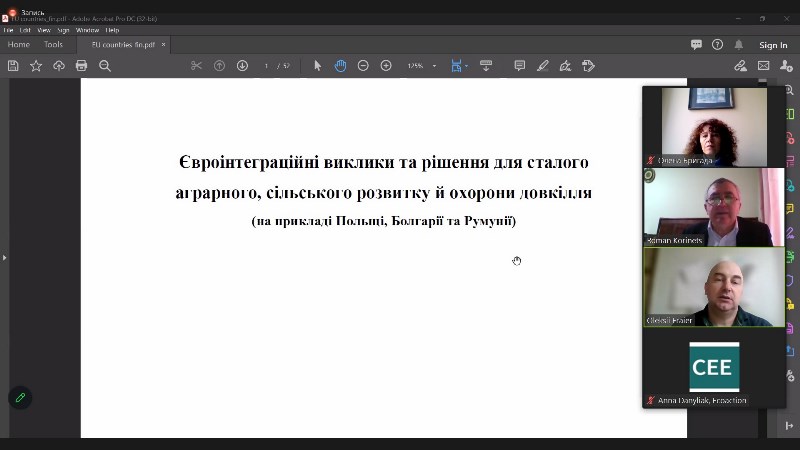Switch to the Tools tab

point(53,45)
